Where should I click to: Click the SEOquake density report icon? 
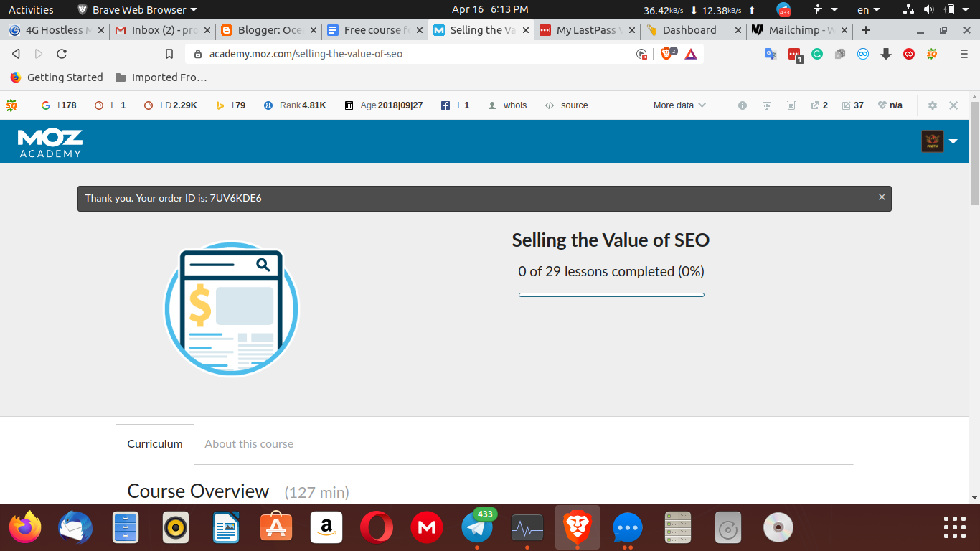tap(791, 105)
